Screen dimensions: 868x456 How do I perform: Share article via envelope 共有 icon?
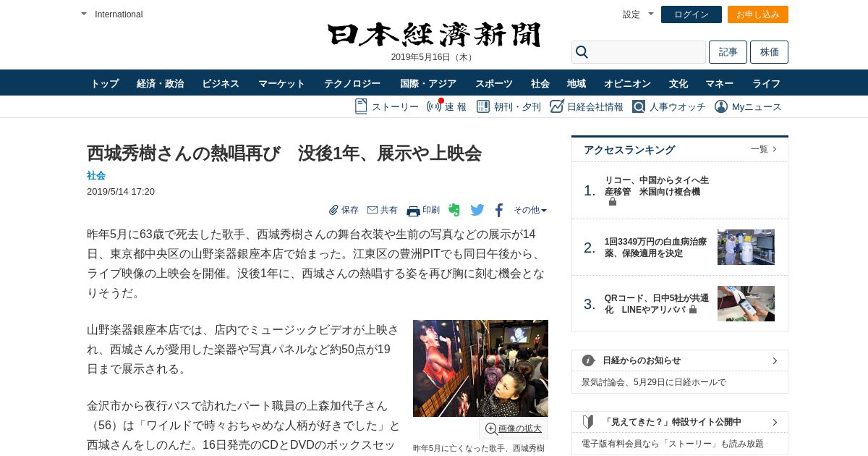click(373, 210)
